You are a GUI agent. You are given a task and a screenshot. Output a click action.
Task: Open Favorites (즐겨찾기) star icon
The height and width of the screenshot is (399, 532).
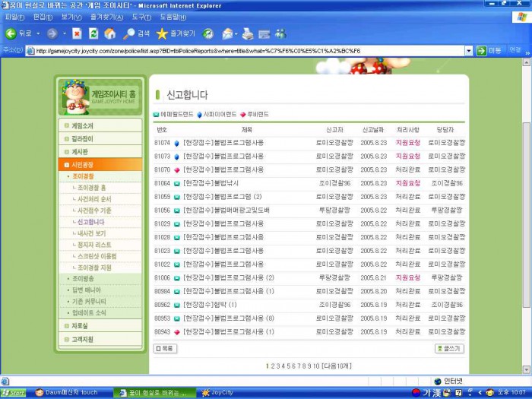[162, 33]
